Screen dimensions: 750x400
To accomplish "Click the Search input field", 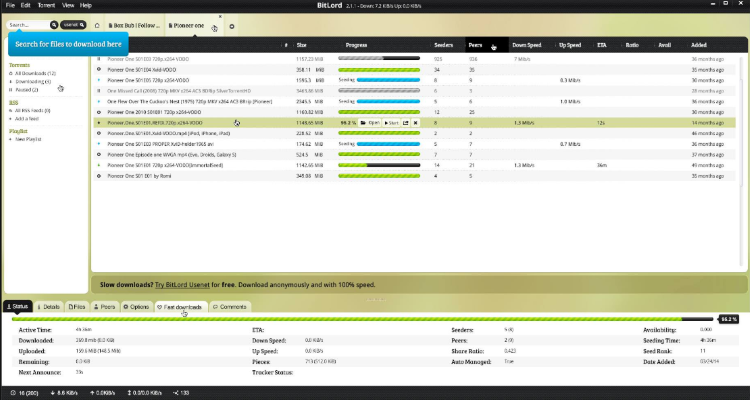I will [29, 25].
